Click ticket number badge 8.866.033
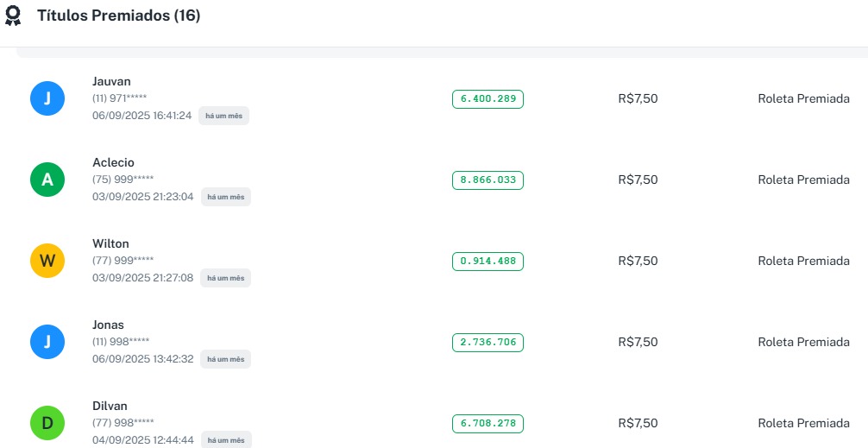Screen dimensions: 868x448 point(487,180)
